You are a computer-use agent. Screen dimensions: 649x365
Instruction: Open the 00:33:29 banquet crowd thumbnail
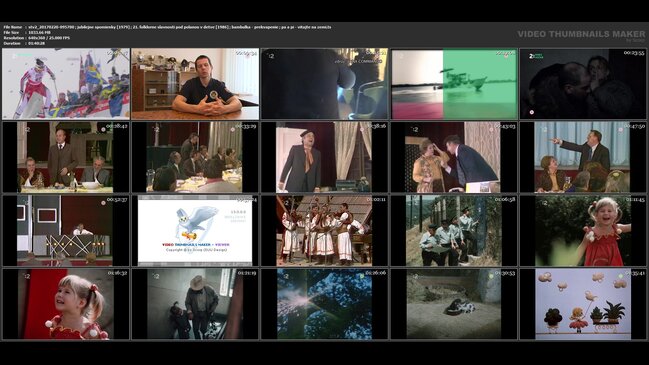click(195, 157)
